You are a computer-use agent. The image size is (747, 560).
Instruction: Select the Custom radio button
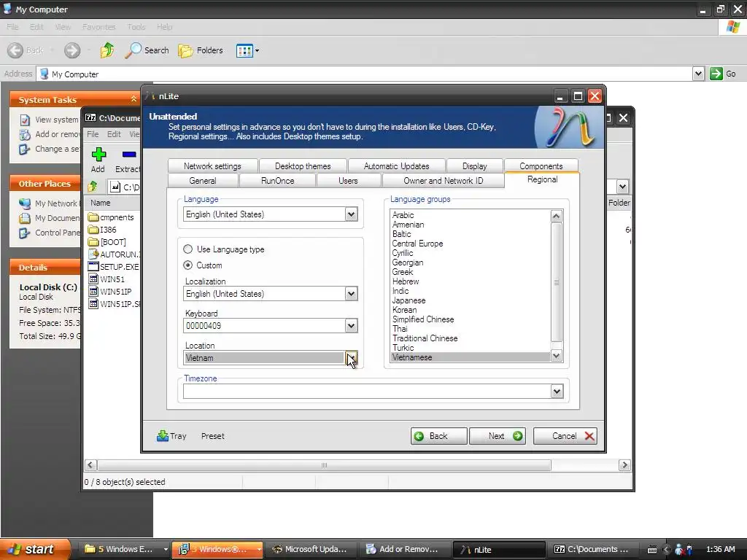pyautogui.click(x=187, y=265)
